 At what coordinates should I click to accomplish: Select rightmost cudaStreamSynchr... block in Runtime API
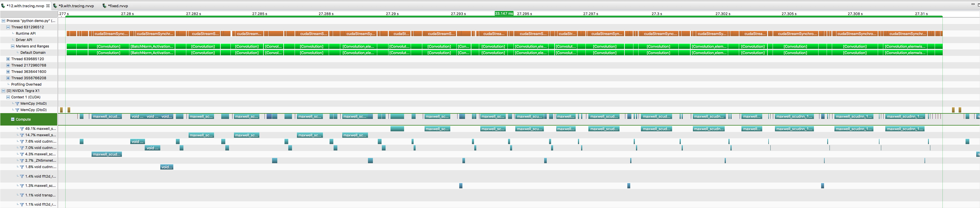pos(907,34)
